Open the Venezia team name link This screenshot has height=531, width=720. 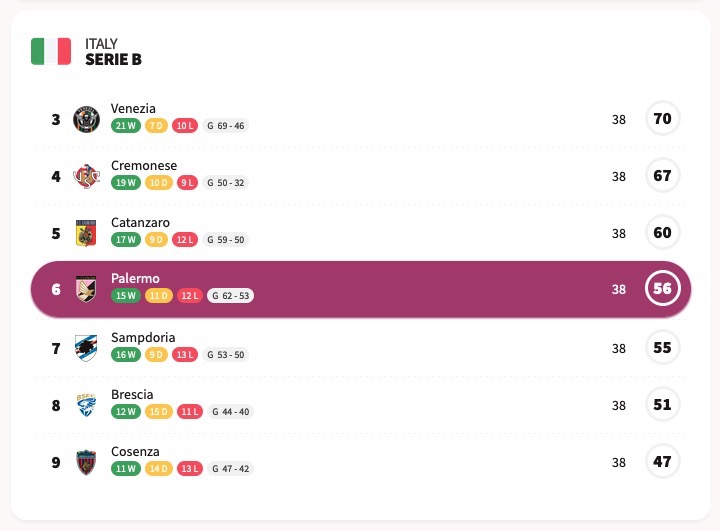coord(133,108)
